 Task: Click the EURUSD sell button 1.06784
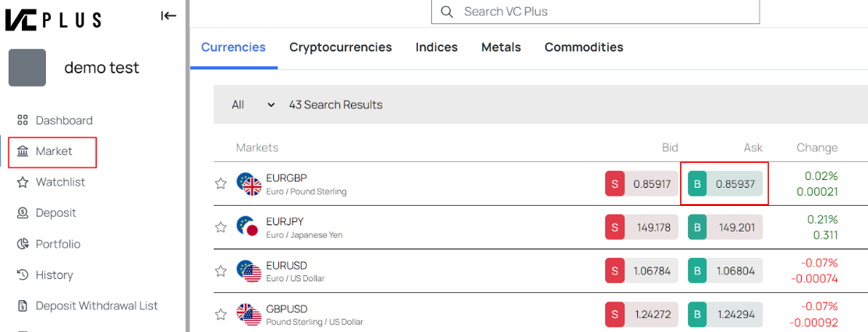coord(642,271)
